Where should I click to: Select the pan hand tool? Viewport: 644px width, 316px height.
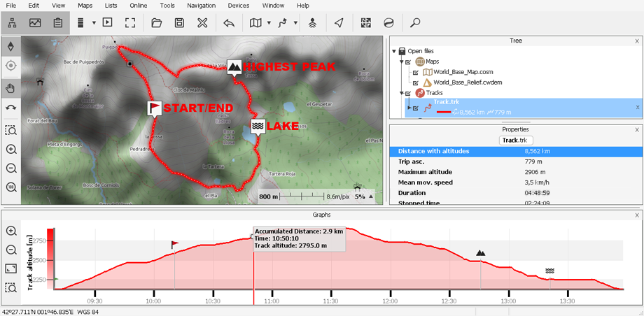(11, 88)
